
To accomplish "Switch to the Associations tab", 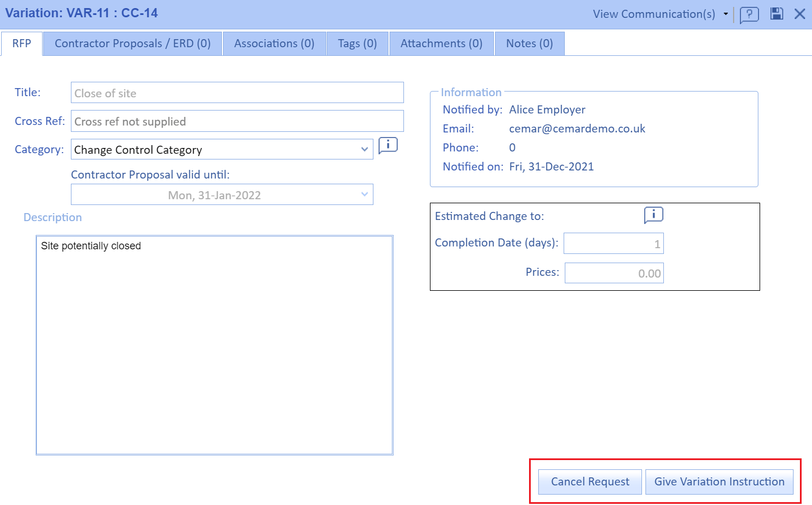I will tap(274, 44).
